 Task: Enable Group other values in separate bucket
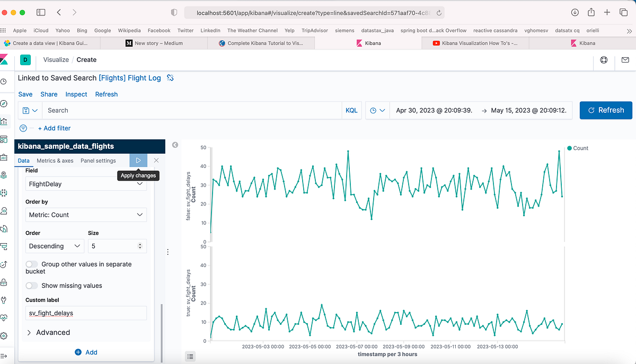[31, 263]
